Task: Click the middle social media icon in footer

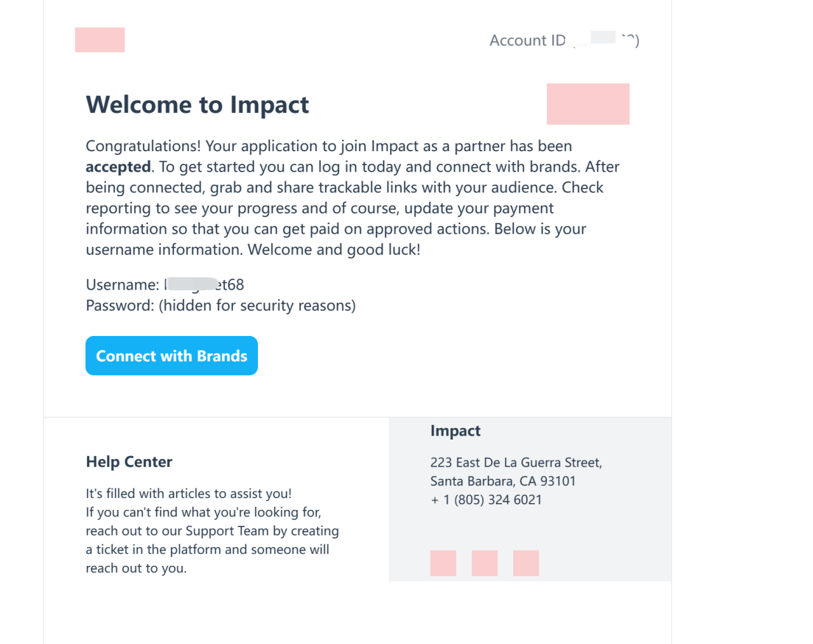Action: (x=485, y=563)
